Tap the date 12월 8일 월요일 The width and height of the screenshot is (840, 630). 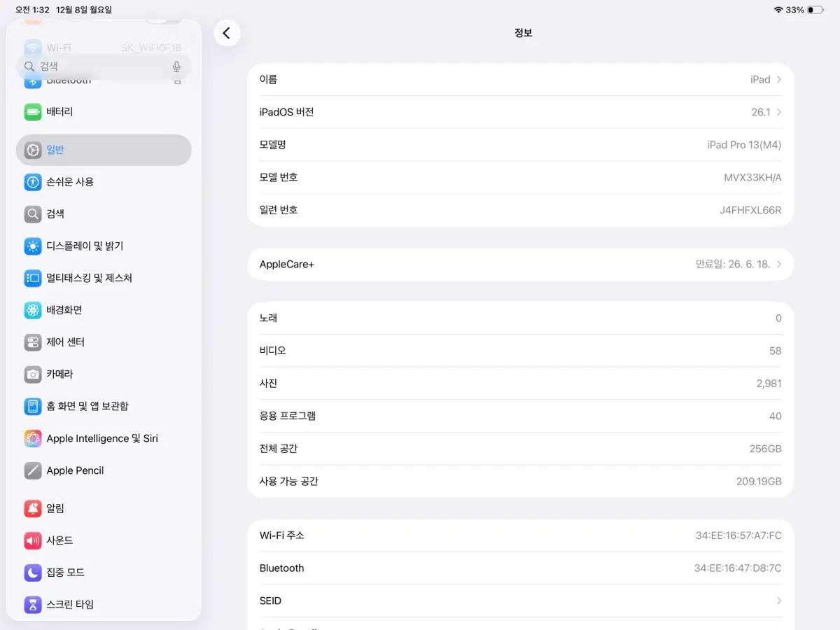point(83,10)
